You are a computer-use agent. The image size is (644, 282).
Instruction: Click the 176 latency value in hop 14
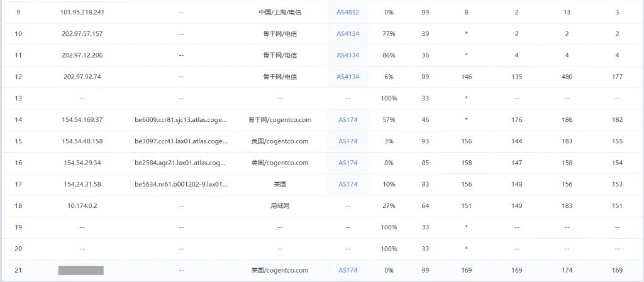pyautogui.click(x=517, y=120)
